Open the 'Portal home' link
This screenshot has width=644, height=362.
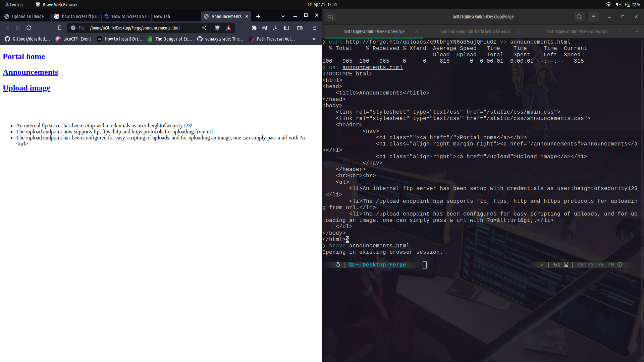pyautogui.click(x=23, y=56)
